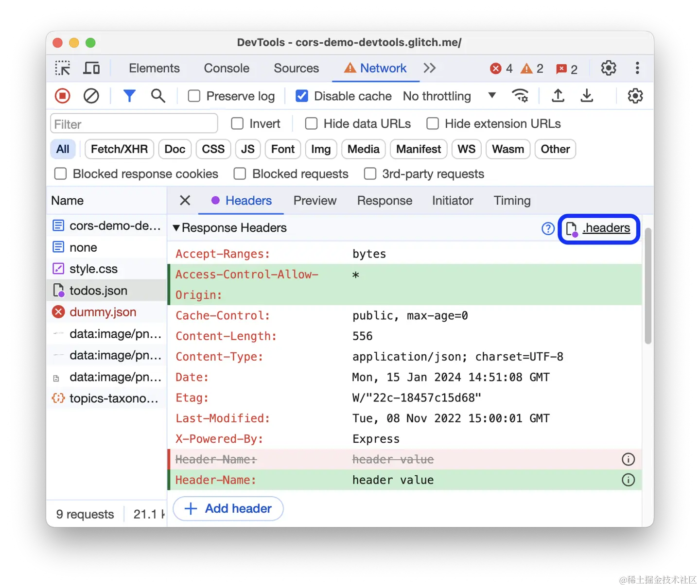Show hidden DevTools panels via chevron

click(430, 68)
